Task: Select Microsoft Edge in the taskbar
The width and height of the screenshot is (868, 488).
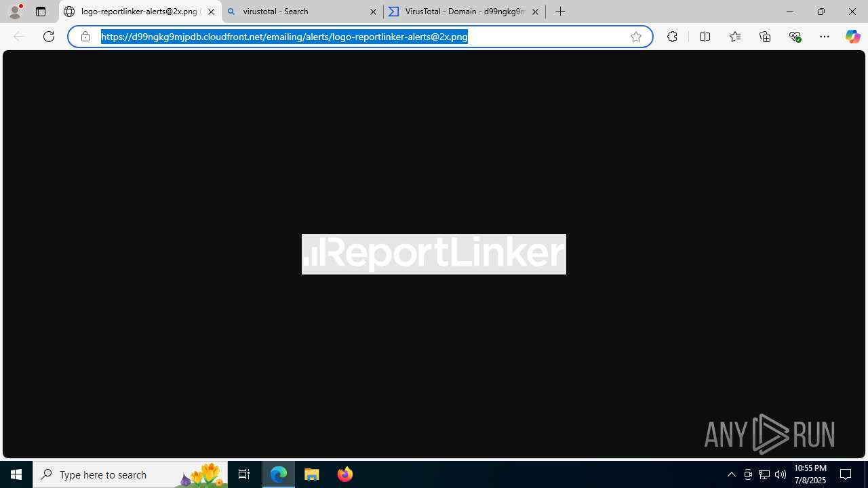Action: (279, 474)
